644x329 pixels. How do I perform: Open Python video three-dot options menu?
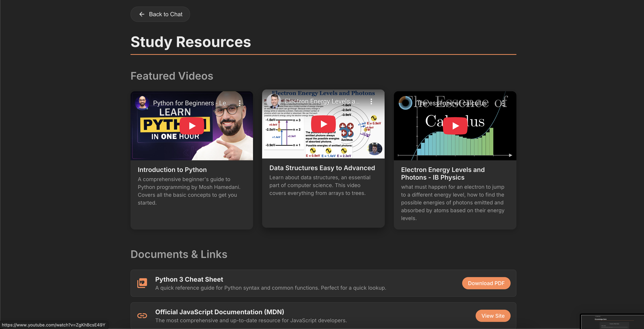pyautogui.click(x=240, y=103)
